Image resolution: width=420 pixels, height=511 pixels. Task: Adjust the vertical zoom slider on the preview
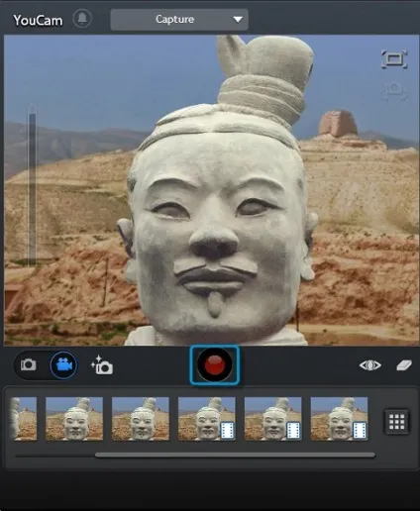click(x=32, y=186)
